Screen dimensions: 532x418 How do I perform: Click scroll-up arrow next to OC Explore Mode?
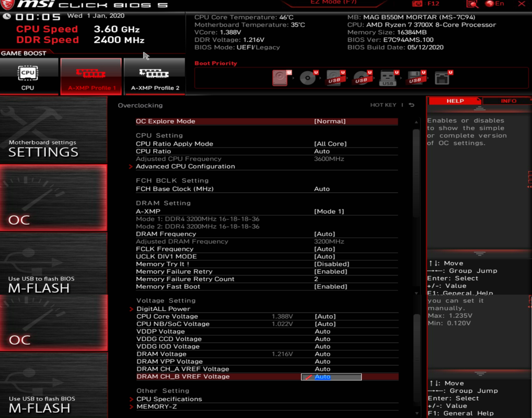tap(416, 122)
